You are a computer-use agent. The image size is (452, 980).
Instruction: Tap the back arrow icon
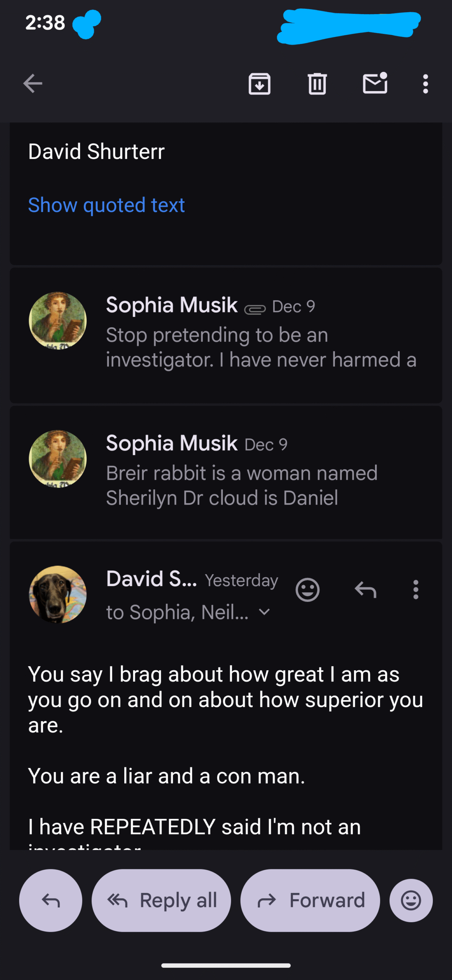click(x=33, y=83)
